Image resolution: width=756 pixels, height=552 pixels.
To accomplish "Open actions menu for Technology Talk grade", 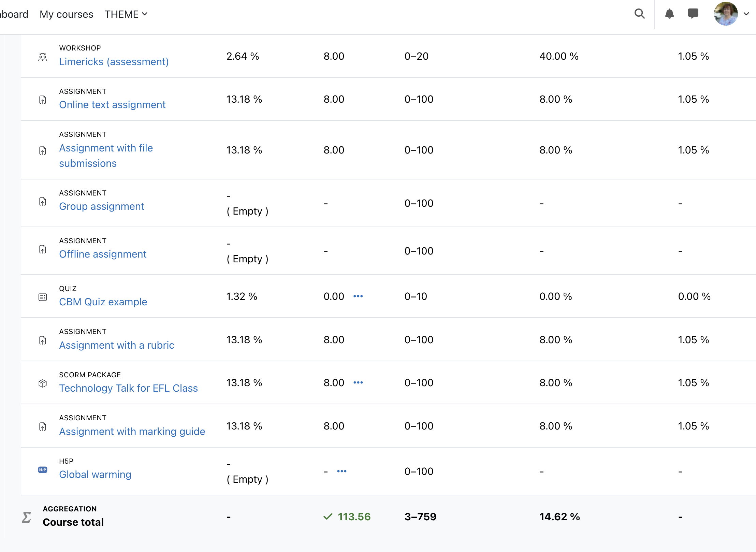I will (358, 382).
